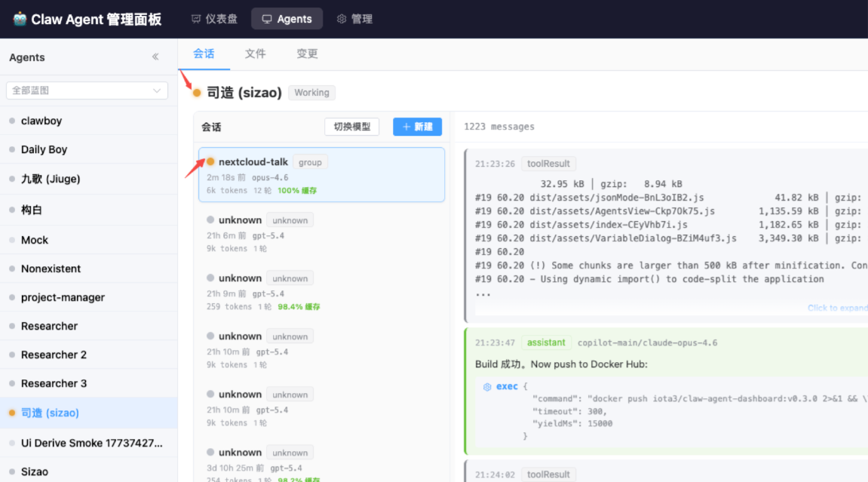Click the 新建 new session button
Image resolution: width=868 pixels, height=482 pixels.
417,127
